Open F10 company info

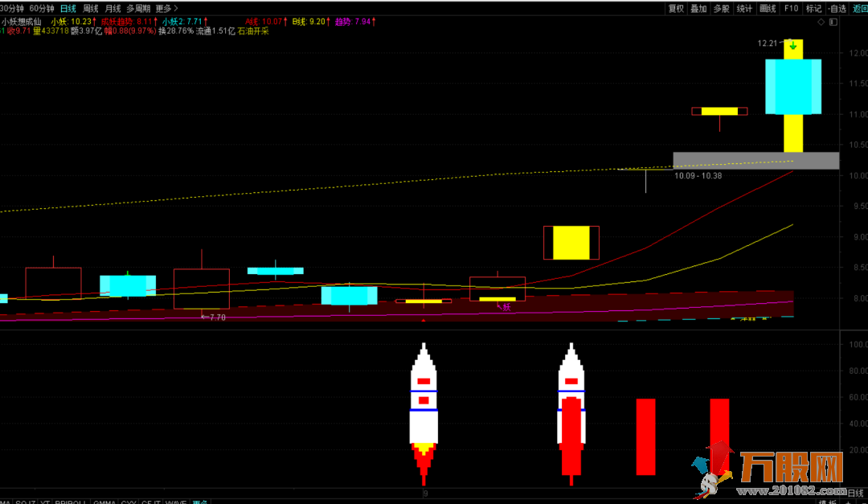point(791,8)
